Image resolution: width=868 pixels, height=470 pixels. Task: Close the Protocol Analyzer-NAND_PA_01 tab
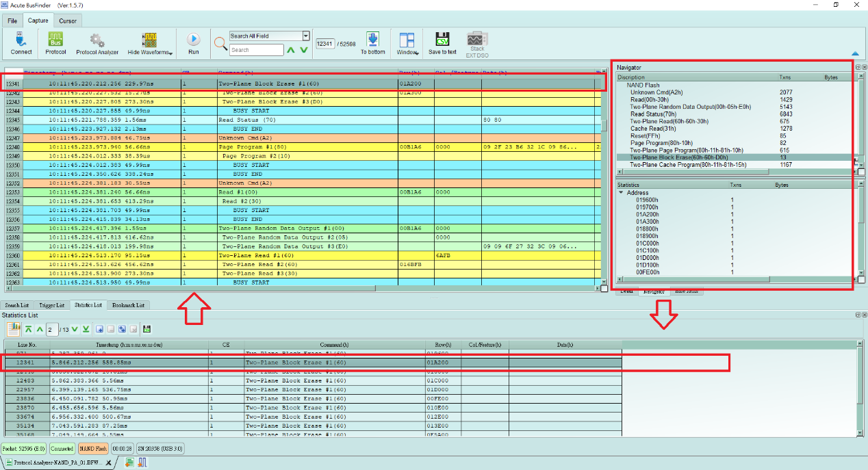tap(109, 462)
